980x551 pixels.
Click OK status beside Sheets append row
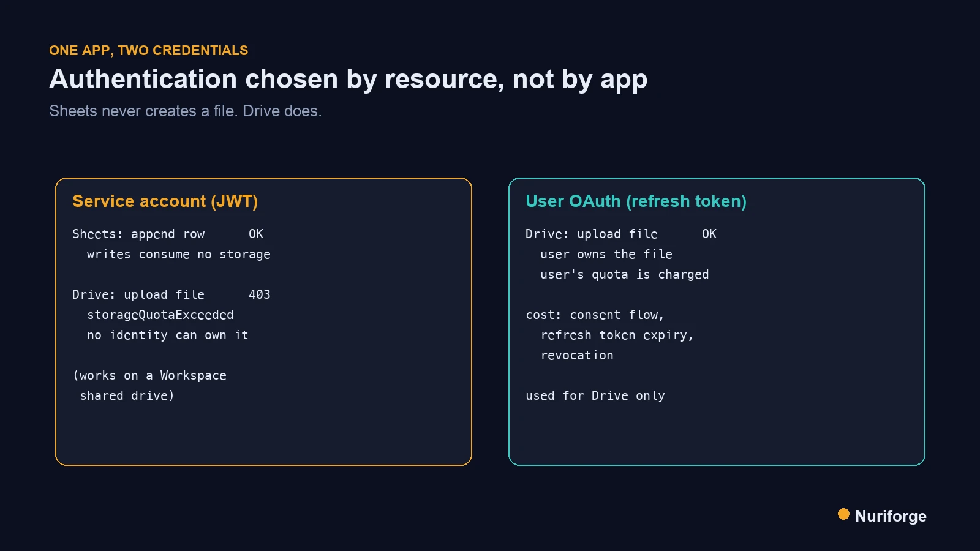tap(256, 234)
